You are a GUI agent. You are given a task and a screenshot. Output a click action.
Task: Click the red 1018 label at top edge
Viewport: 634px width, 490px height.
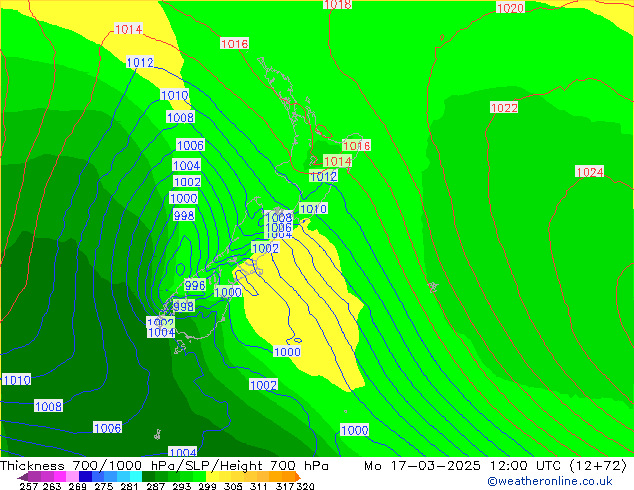[x=338, y=5]
